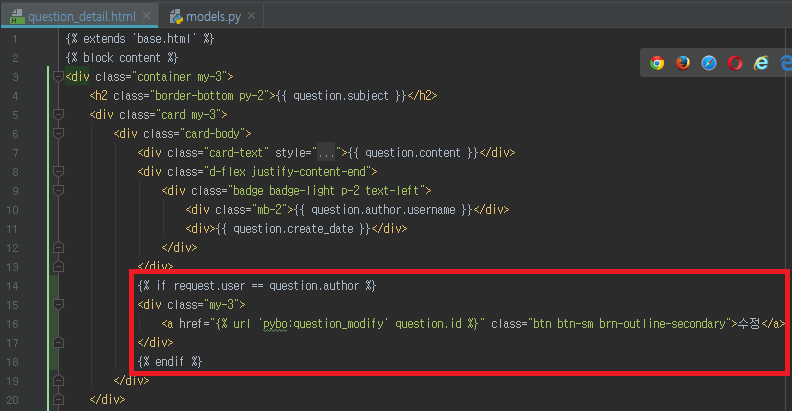Click fold end marker on line 12

[58, 248]
